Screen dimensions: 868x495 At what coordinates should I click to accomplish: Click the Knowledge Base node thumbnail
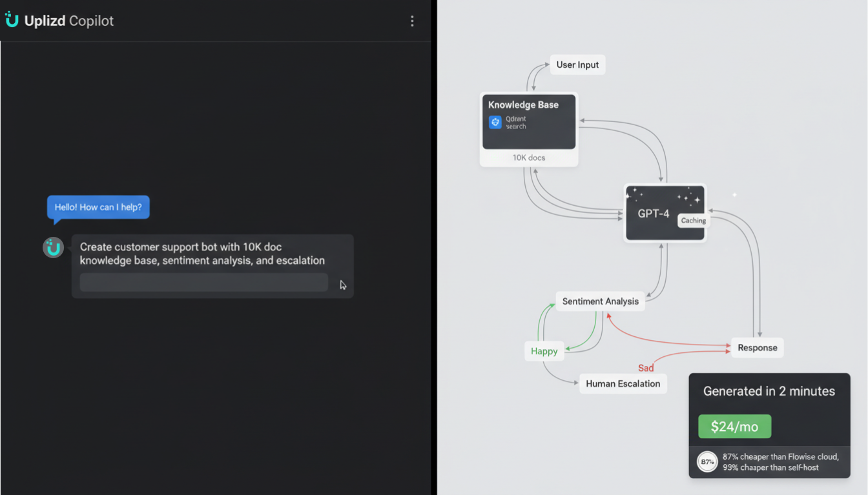pyautogui.click(x=528, y=123)
